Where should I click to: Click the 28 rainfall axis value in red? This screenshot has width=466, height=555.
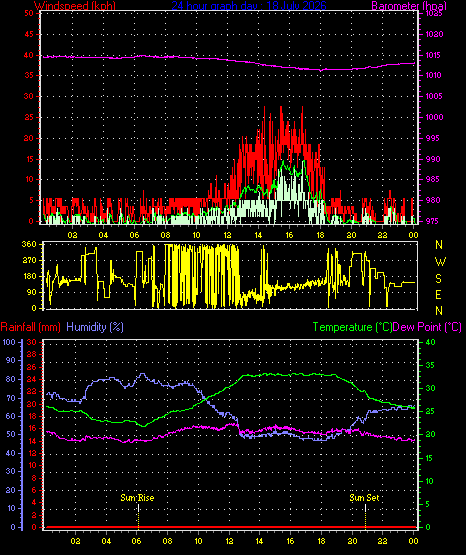[32, 354]
